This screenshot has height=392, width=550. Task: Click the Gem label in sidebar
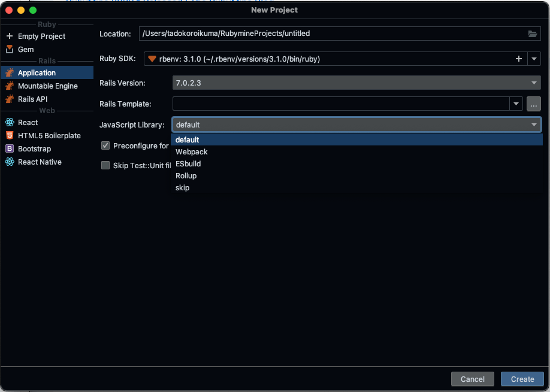pyautogui.click(x=26, y=50)
